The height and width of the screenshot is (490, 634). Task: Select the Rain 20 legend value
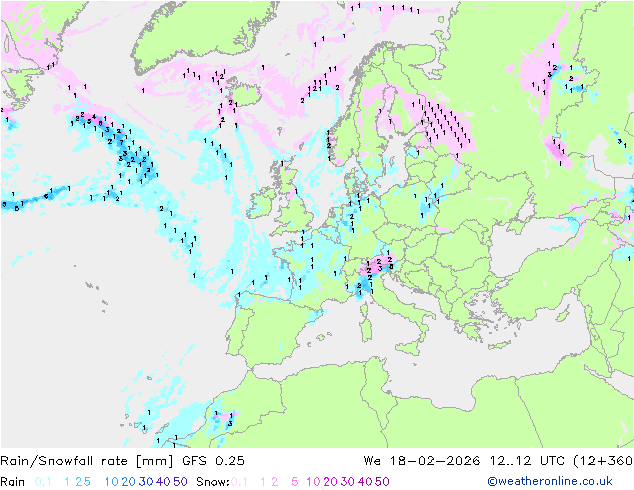(128, 482)
